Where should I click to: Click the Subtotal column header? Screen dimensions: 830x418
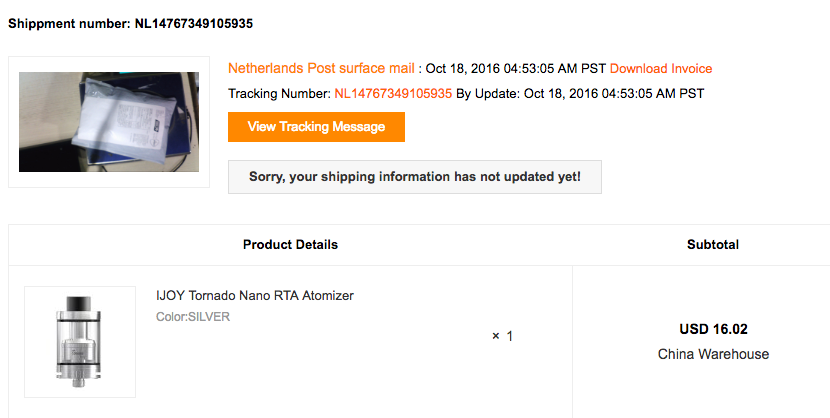pos(712,244)
